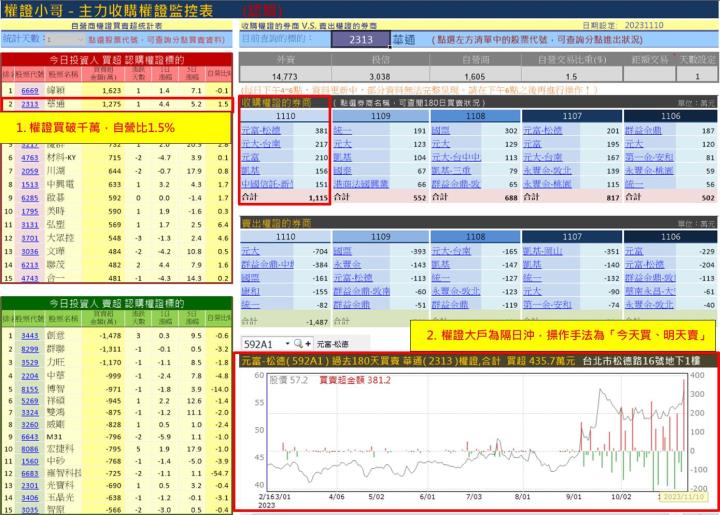Open stock code link 3406

pyautogui.click(x=30, y=498)
